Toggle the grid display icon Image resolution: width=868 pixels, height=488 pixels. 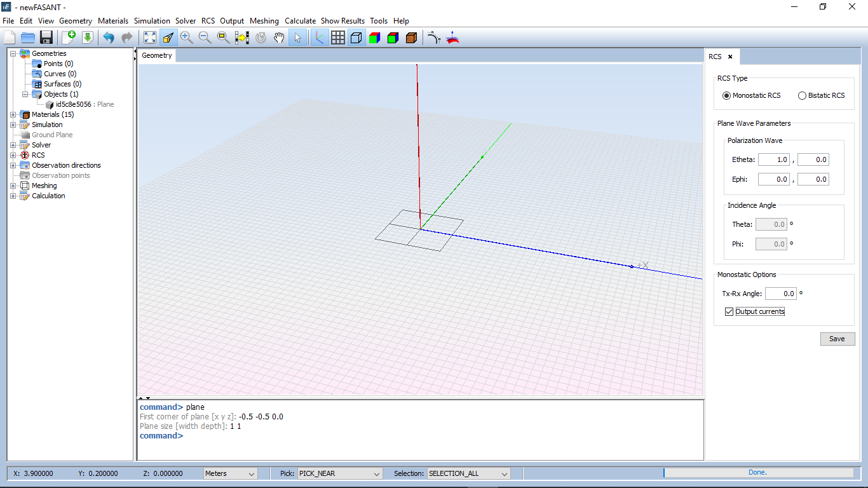[338, 37]
